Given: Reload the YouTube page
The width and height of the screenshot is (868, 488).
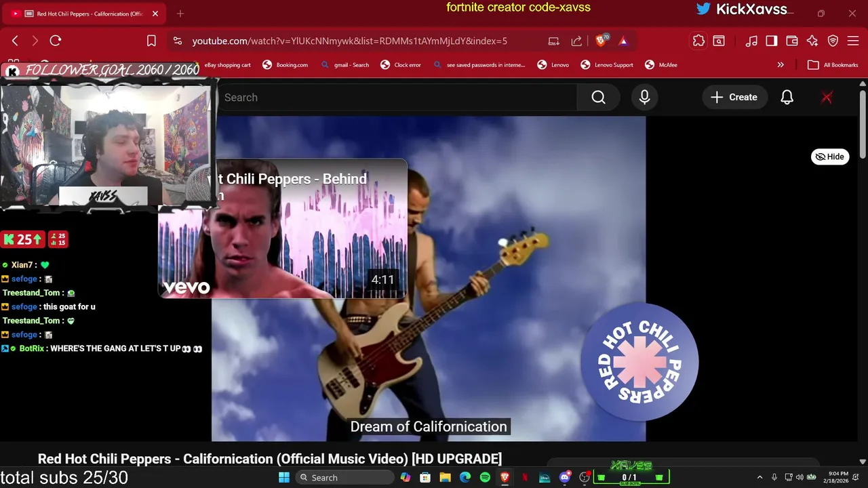Looking at the screenshot, I should click(x=56, y=41).
